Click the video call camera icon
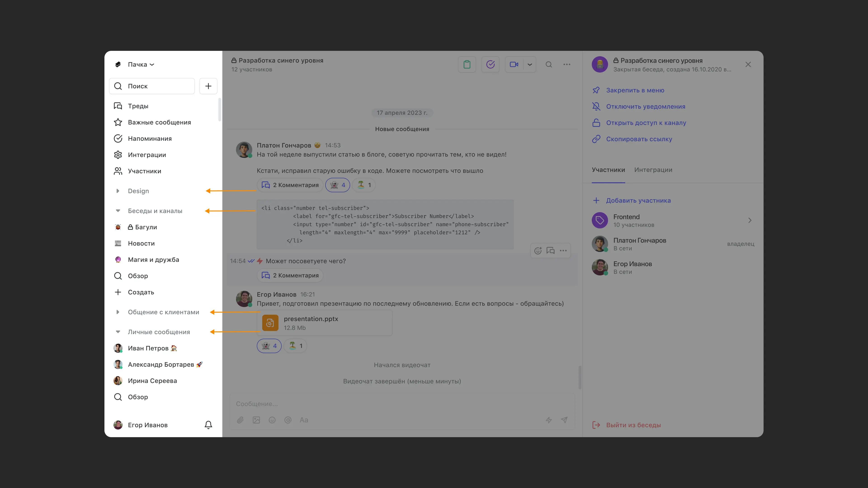 tap(514, 64)
